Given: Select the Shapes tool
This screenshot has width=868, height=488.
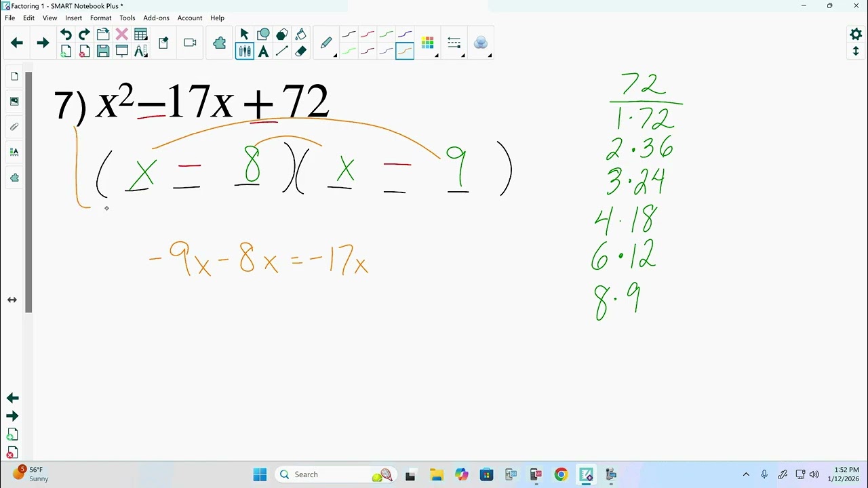Looking at the screenshot, I should click(x=263, y=35).
